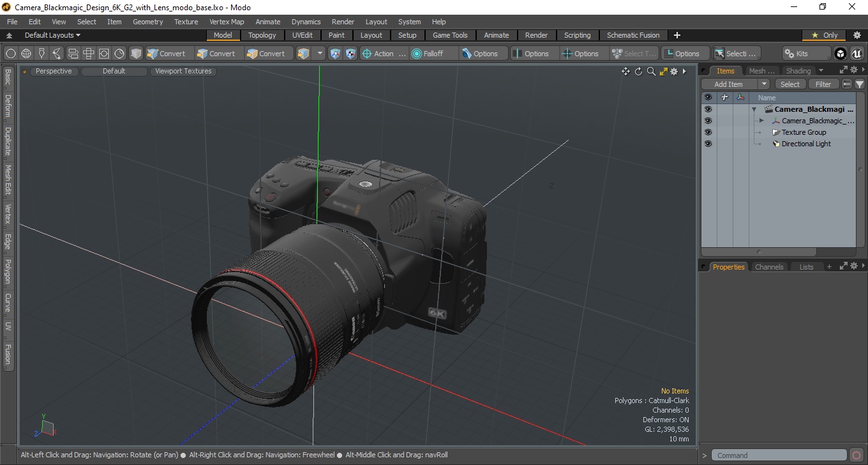Switch to the Topology layout tab
The height and width of the screenshot is (465, 868).
(262, 35)
